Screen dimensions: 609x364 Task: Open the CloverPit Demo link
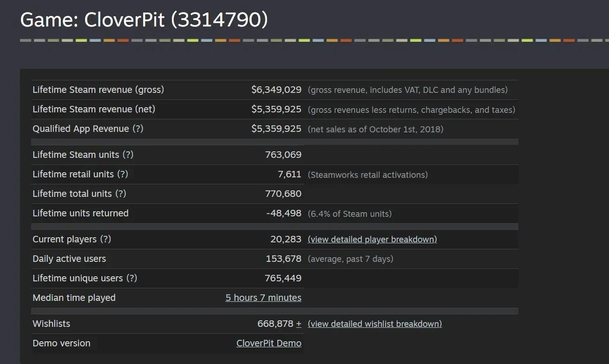(268, 343)
